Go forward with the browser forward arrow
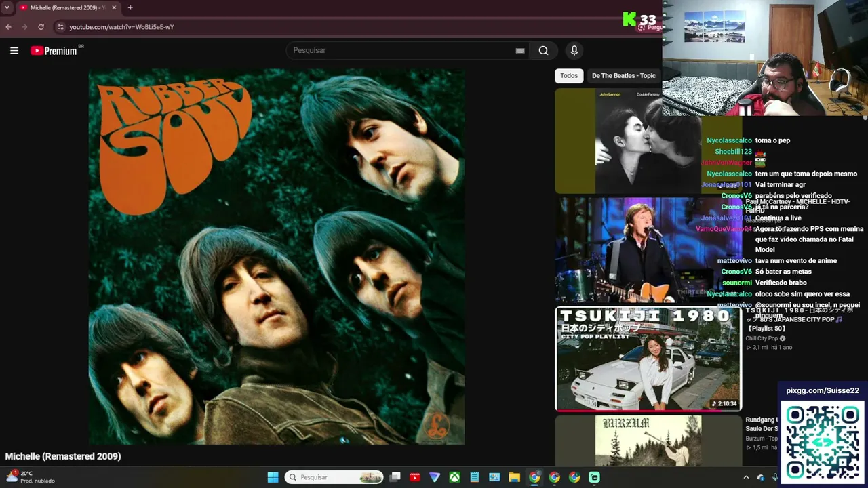 (x=24, y=27)
